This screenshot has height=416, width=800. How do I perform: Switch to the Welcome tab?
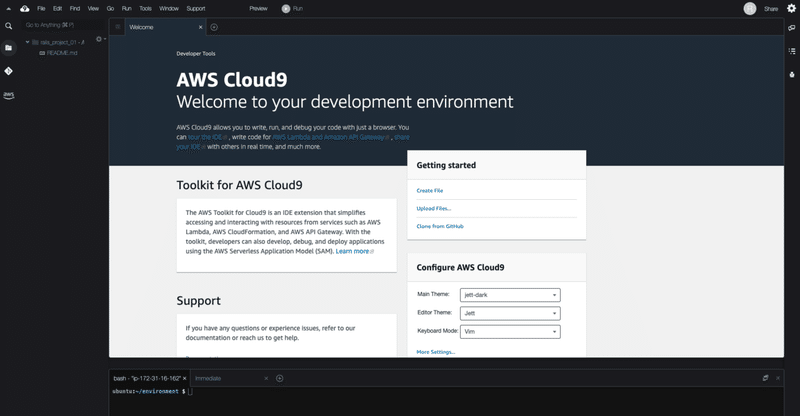pyautogui.click(x=164, y=27)
